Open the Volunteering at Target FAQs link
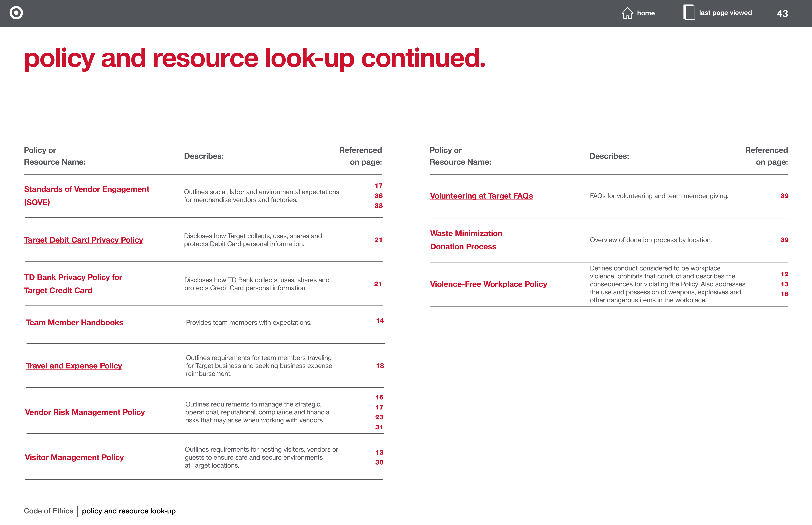 [x=481, y=196]
